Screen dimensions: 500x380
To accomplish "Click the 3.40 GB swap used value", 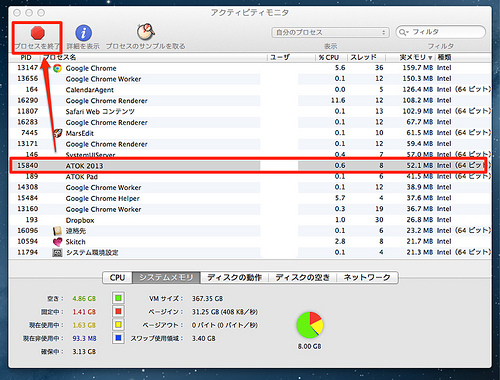I will (x=204, y=338).
